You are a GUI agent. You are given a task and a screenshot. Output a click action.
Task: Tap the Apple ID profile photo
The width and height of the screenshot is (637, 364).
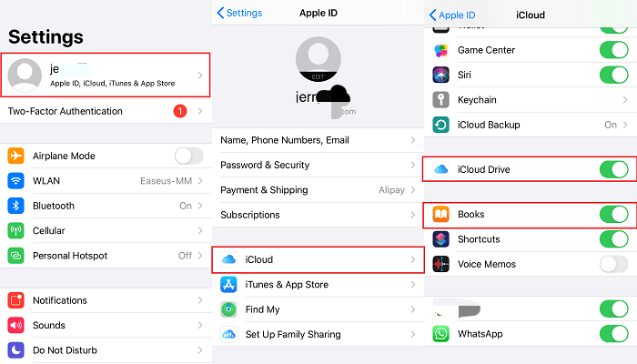pos(318,58)
